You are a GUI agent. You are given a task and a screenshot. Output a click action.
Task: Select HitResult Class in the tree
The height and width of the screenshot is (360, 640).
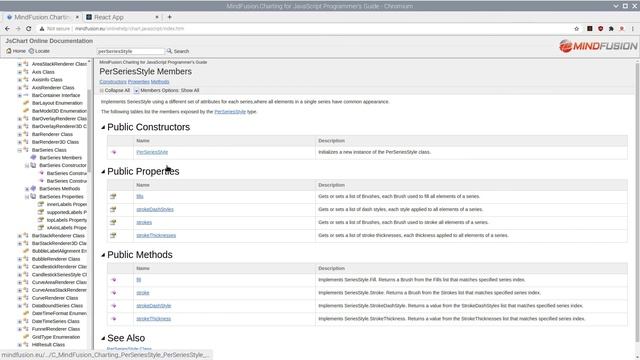(48, 344)
